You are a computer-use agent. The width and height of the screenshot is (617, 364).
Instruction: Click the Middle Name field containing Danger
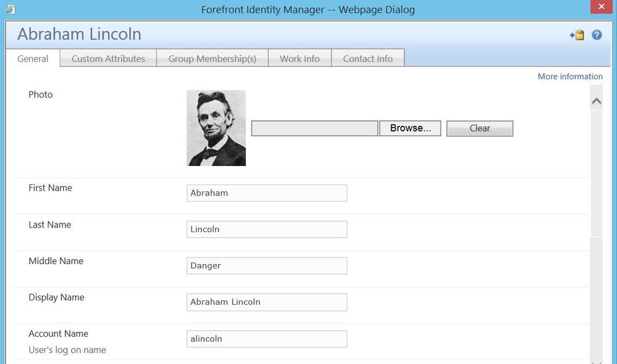point(267,266)
